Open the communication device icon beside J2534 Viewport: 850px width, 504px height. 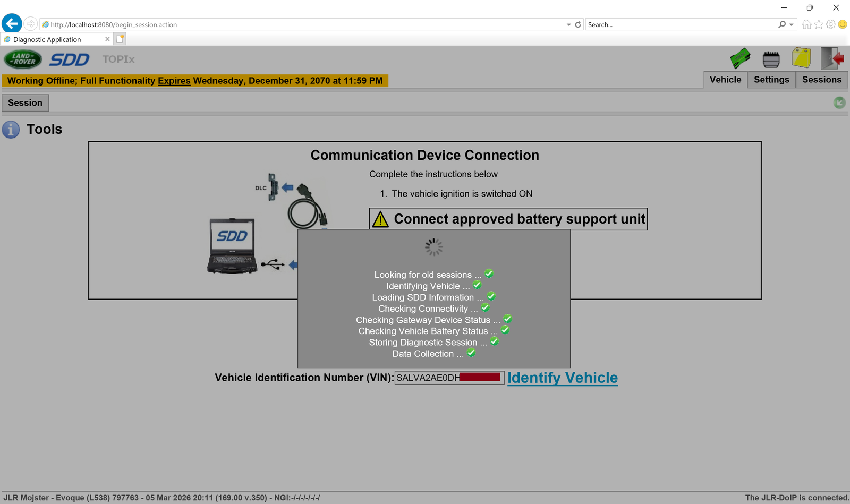click(771, 58)
